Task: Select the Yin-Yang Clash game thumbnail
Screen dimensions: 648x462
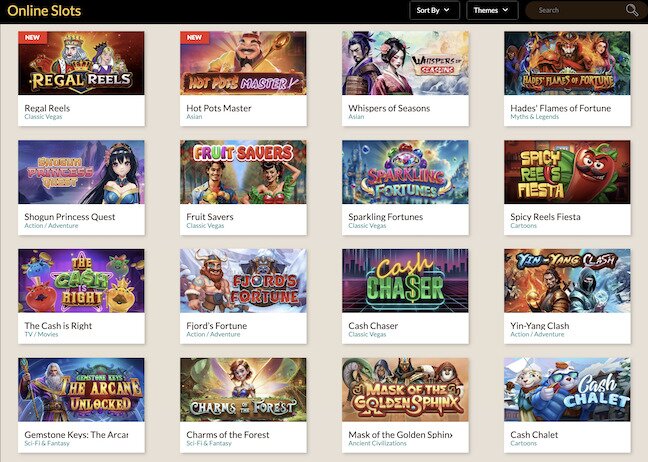Action: point(567,281)
